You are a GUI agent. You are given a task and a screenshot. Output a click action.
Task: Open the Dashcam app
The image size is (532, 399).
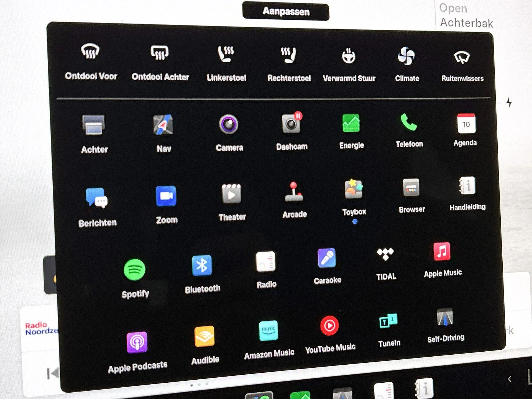291,123
